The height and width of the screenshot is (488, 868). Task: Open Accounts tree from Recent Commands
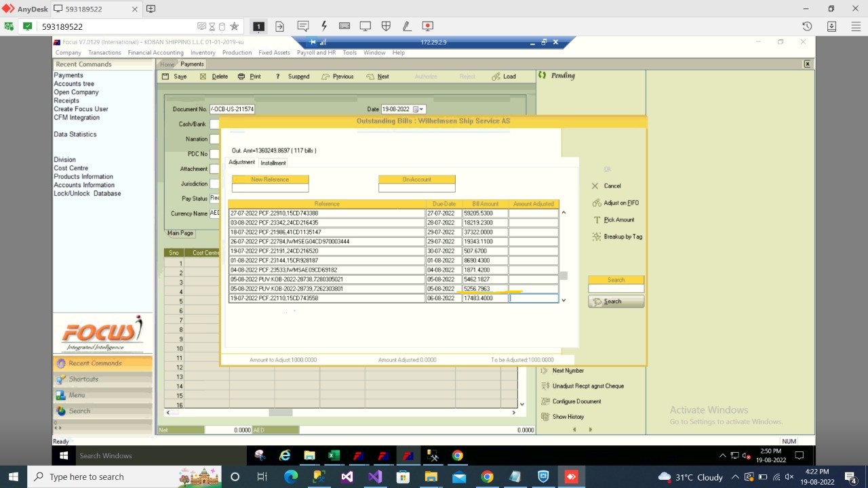pyautogui.click(x=74, y=84)
